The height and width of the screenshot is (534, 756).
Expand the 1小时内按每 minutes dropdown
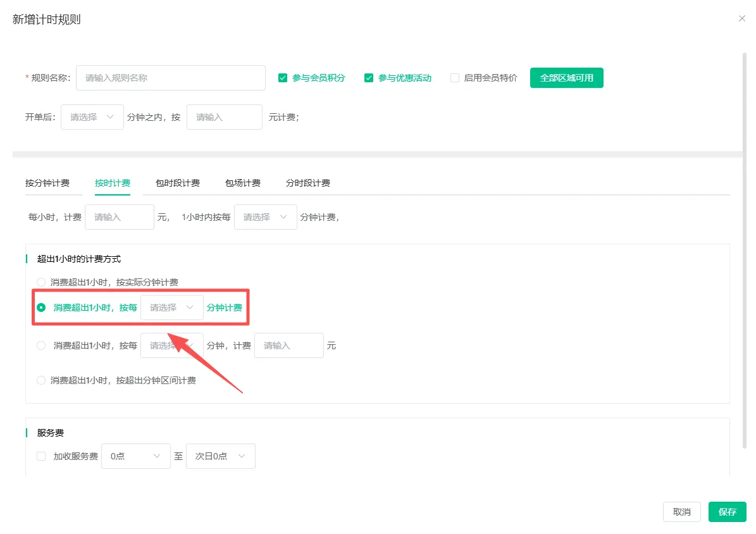(265, 217)
